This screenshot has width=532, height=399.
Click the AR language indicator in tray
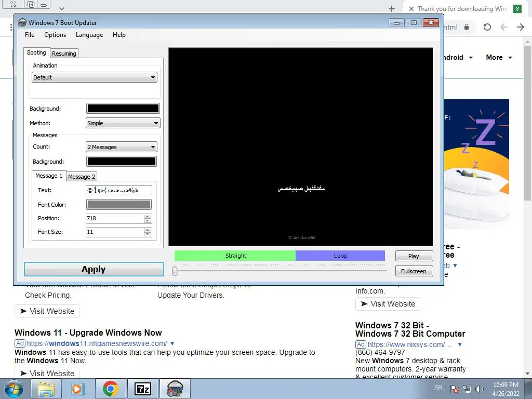[x=438, y=388]
